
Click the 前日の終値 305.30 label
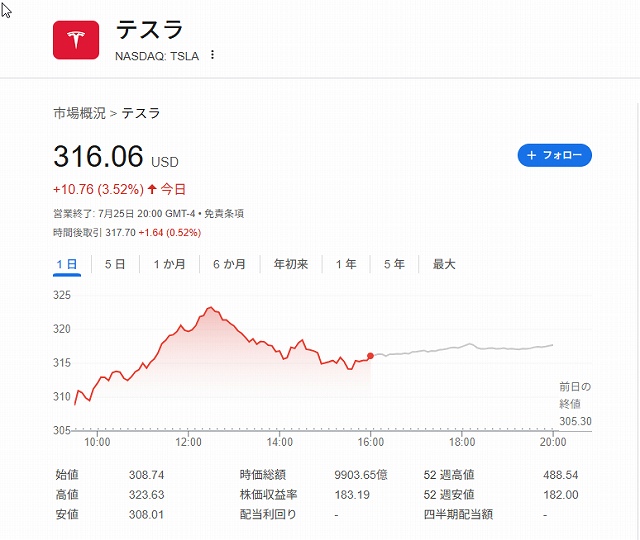click(x=575, y=404)
